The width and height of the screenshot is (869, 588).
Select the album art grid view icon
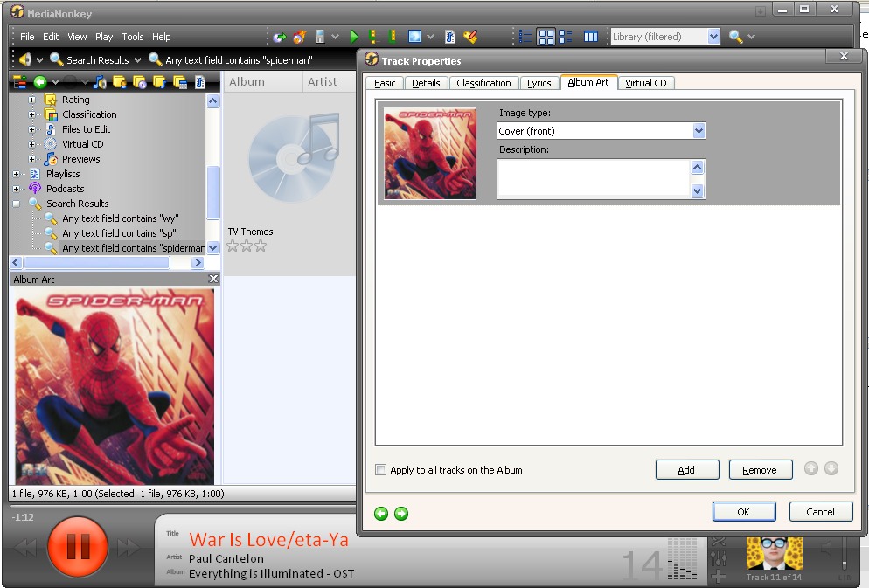(x=546, y=37)
